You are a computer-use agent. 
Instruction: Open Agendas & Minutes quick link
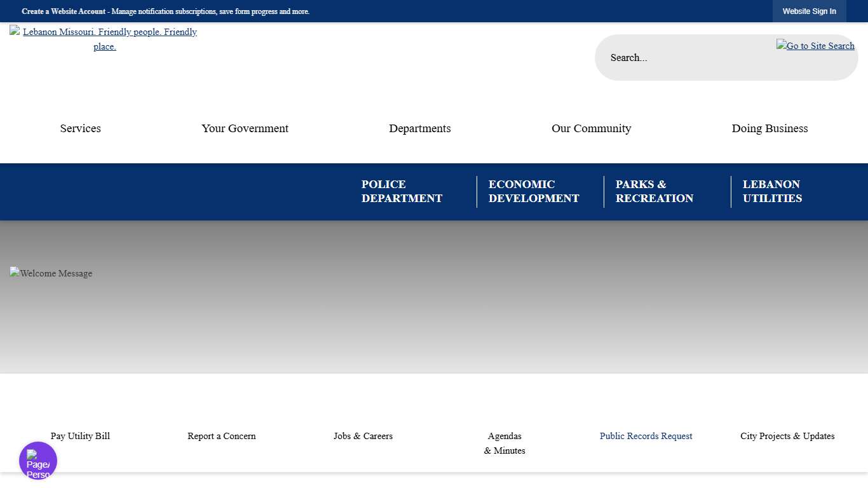click(505, 443)
